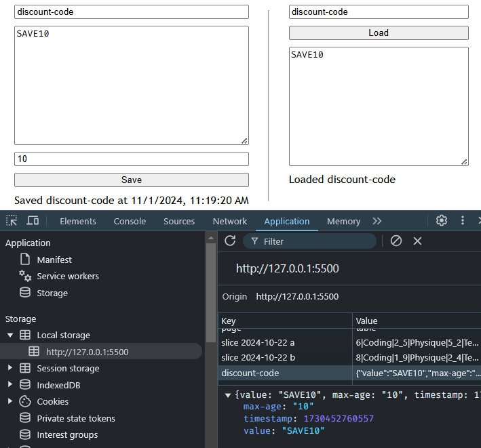Click the max-age: "10" property line
The width and height of the screenshot is (481, 448).
tap(279, 407)
